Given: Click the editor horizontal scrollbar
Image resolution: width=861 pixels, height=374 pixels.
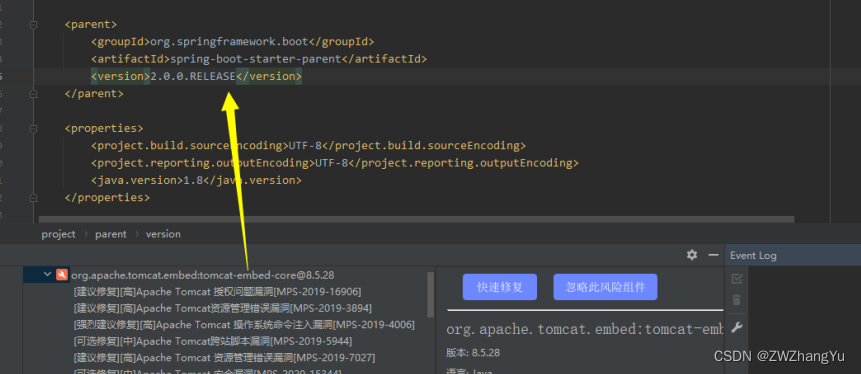Looking at the screenshot, I should coord(416,219).
